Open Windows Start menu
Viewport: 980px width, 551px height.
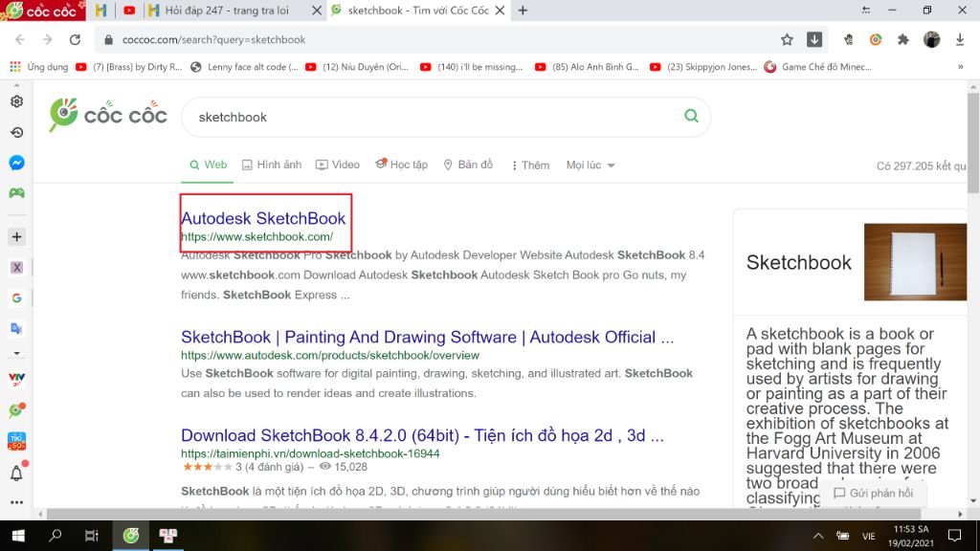(x=18, y=536)
